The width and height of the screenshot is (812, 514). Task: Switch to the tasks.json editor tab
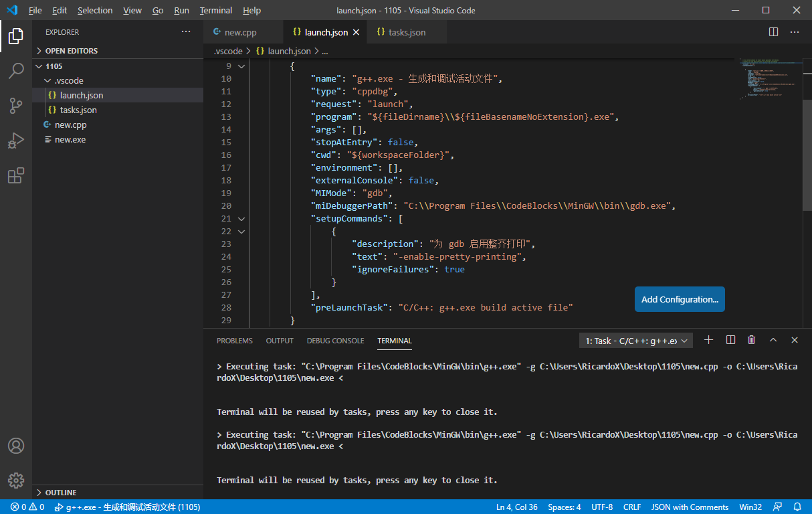click(x=406, y=32)
